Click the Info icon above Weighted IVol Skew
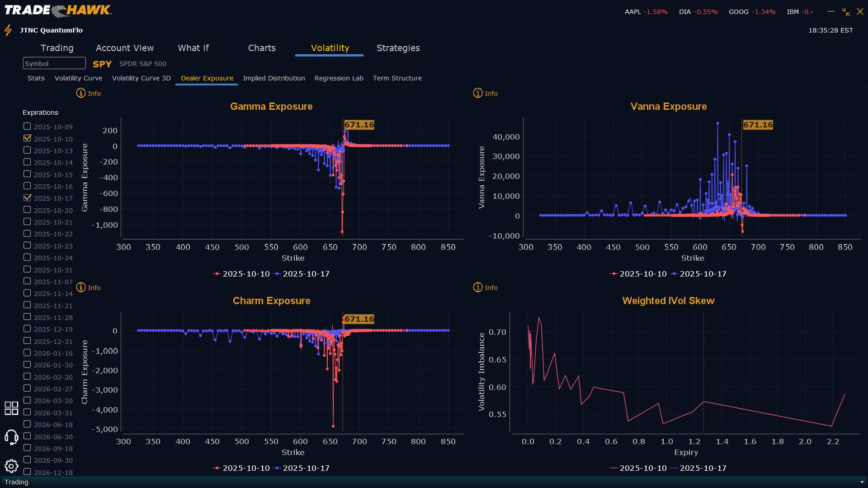This screenshot has height=488, width=868. pyautogui.click(x=478, y=287)
